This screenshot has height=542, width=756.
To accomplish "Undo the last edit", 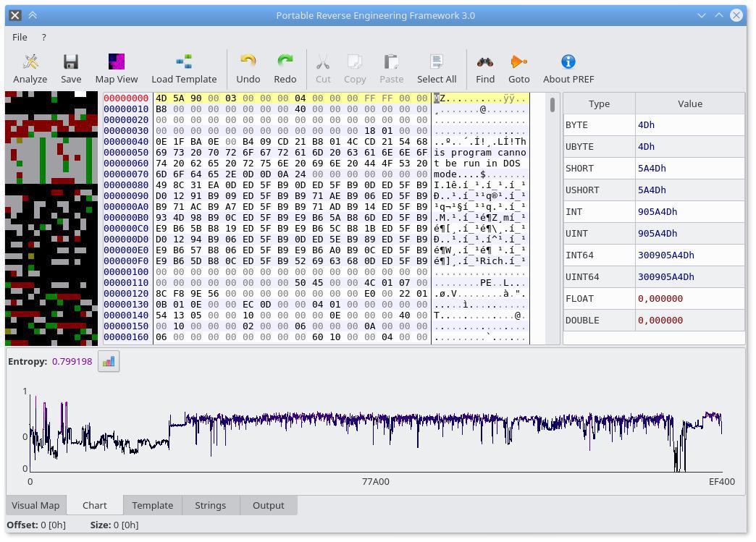I will [248, 69].
